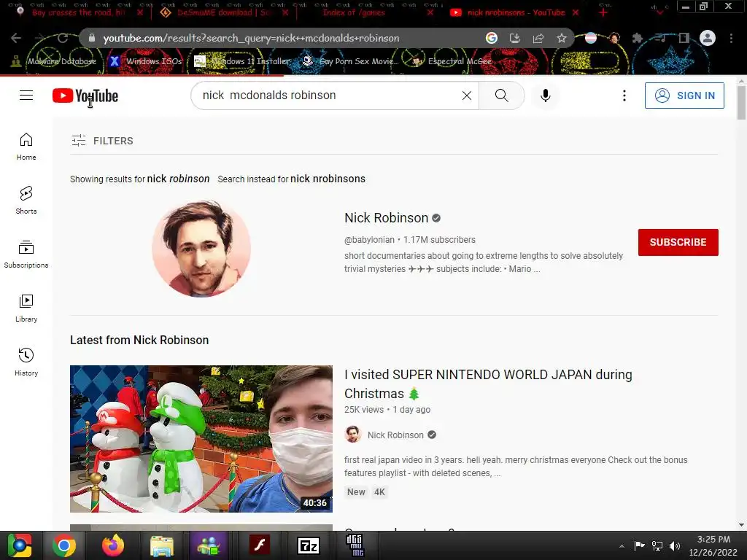Open the tab search dropdown arrow

[659, 13]
